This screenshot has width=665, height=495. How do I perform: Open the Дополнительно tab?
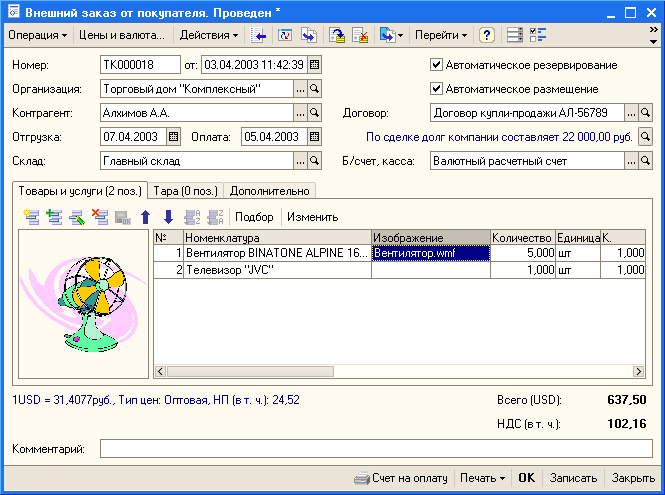pyautogui.click(x=270, y=190)
